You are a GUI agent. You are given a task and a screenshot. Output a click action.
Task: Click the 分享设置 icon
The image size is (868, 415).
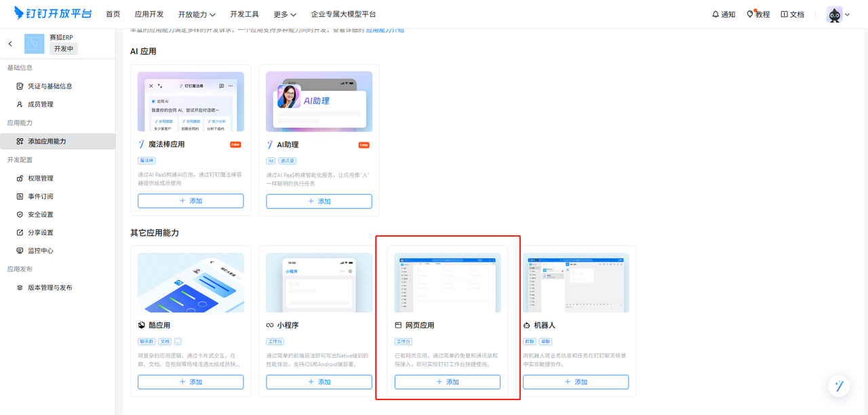tap(20, 233)
